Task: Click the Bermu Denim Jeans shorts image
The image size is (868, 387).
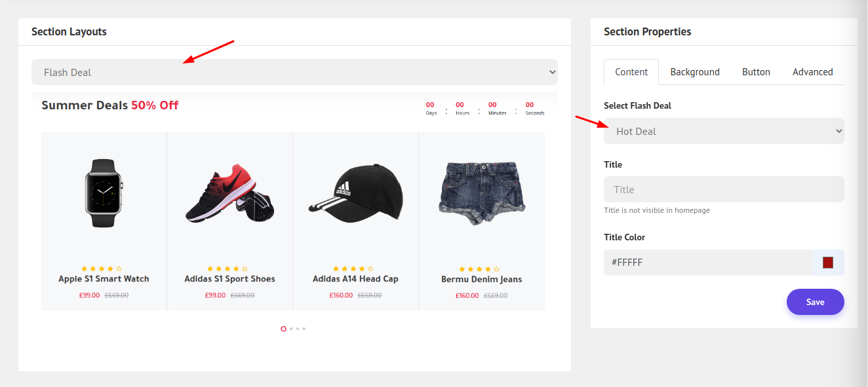Action: [x=481, y=193]
